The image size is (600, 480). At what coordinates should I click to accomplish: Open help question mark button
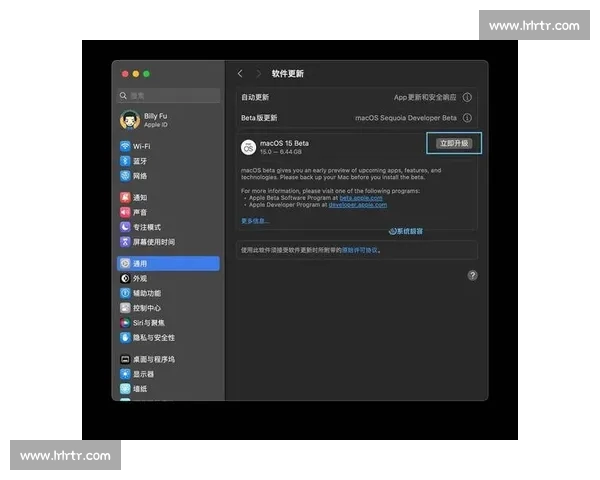coord(473,276)
